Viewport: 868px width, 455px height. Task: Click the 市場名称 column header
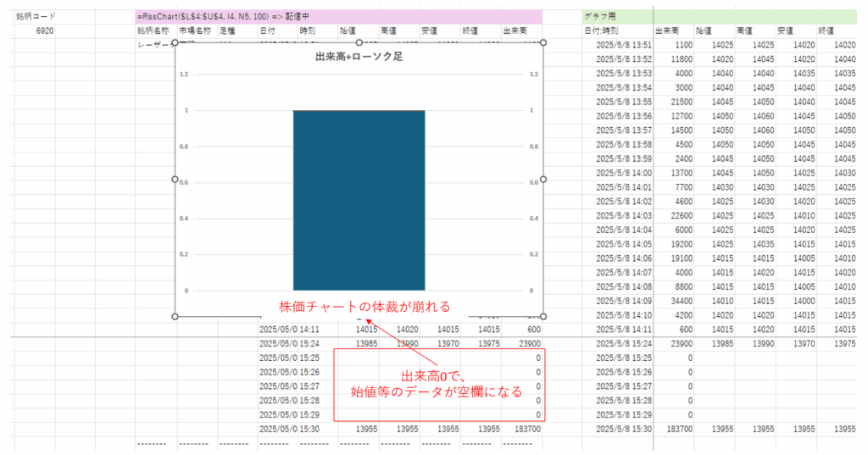click(x=195, y=31)
